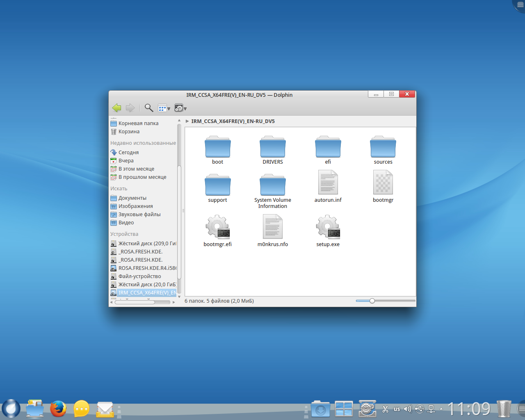
Task: Expand breadcrumb arrow before IRM_CCSA path
Action: click(187, 121)
